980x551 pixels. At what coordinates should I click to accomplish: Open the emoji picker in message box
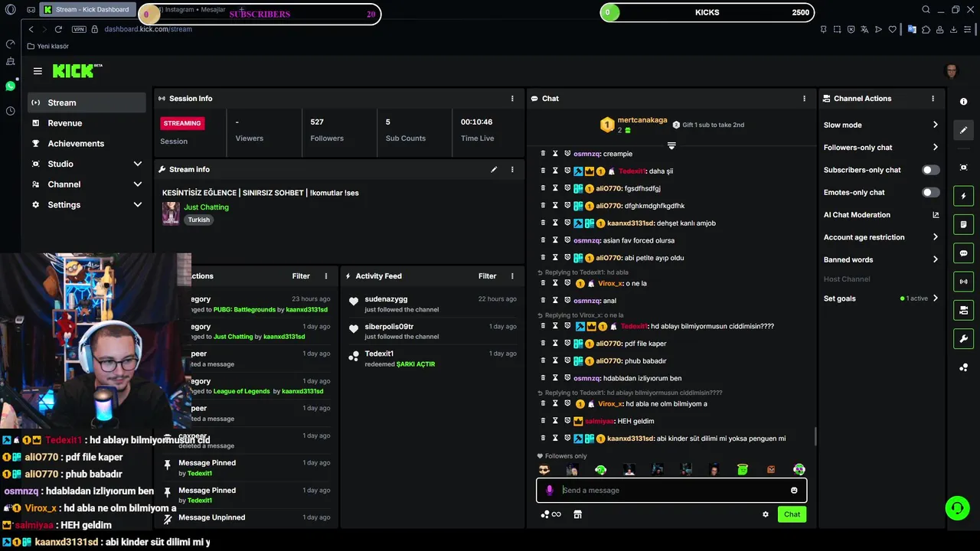coord(794,491)
